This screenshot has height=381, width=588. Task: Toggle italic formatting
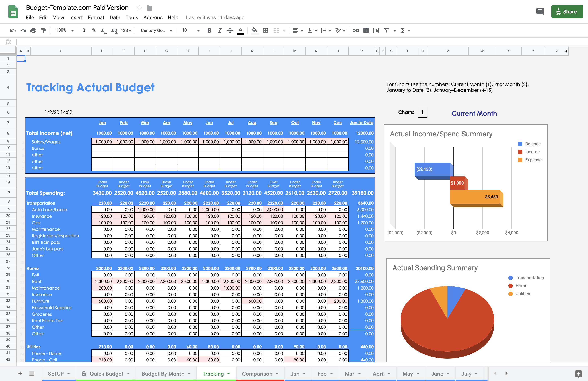coord(219,30)
